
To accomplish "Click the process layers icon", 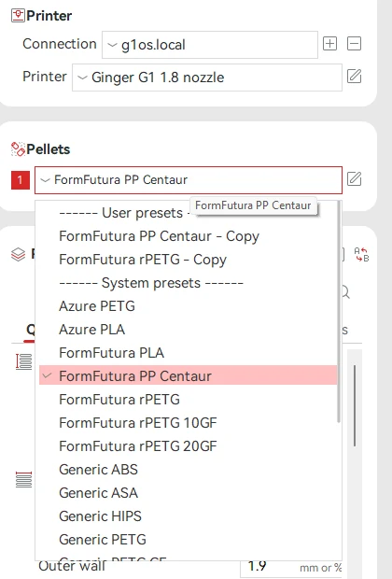I will (18, 254).
